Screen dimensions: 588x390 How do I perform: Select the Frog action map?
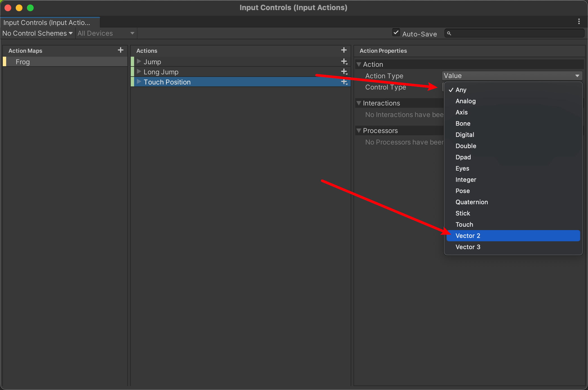pyautogui.click(x=65, y=62)
